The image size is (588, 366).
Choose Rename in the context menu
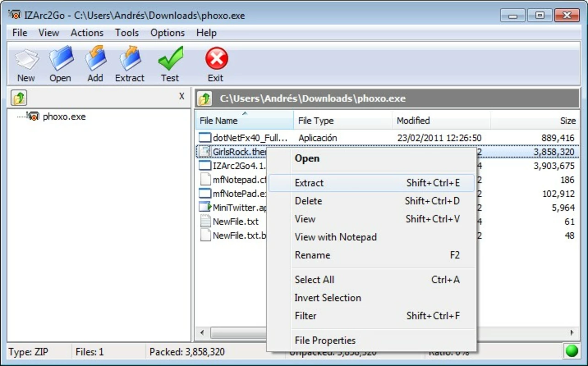pyautogui.click(x=371, y=255)
